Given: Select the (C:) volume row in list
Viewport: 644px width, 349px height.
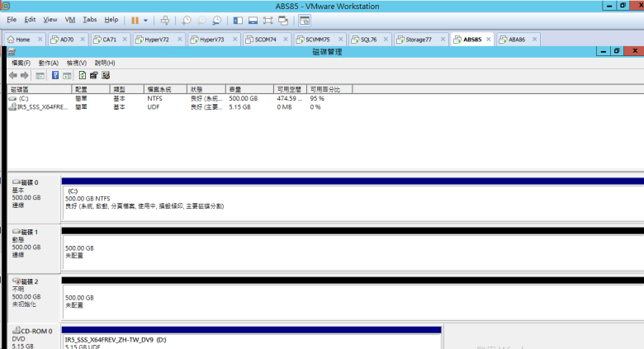Looking at the screenshot, I should (23, 97).
